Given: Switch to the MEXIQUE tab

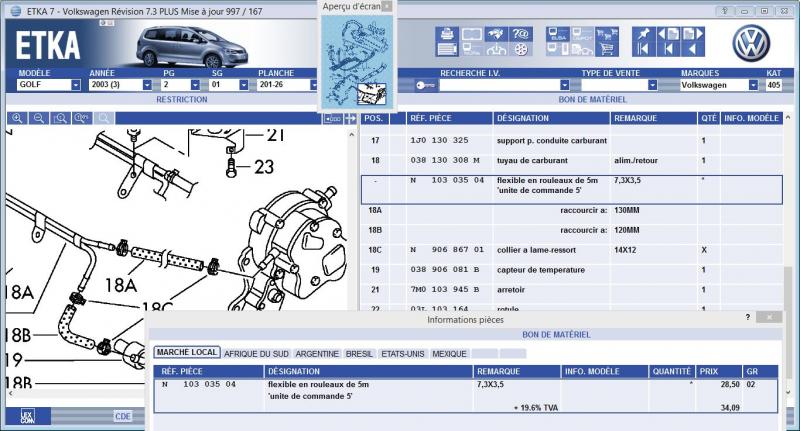Looking at the screenshot, I should click(x=449, y=353).
